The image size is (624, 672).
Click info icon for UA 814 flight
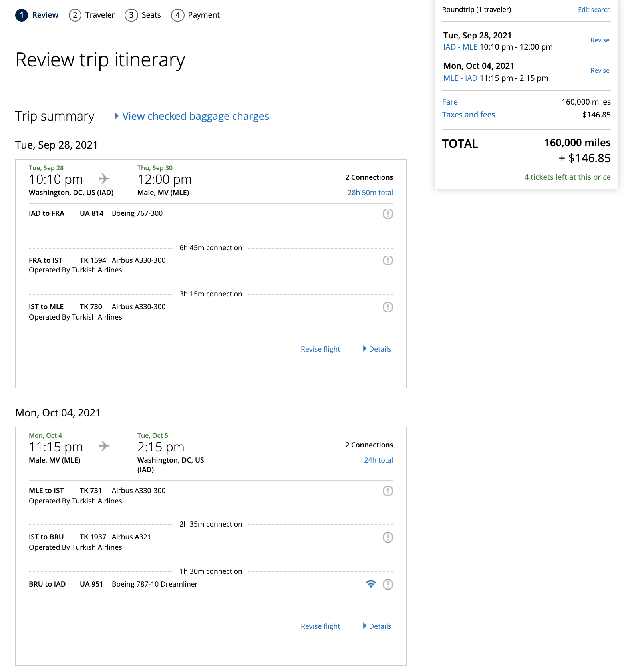pos(388,214)
